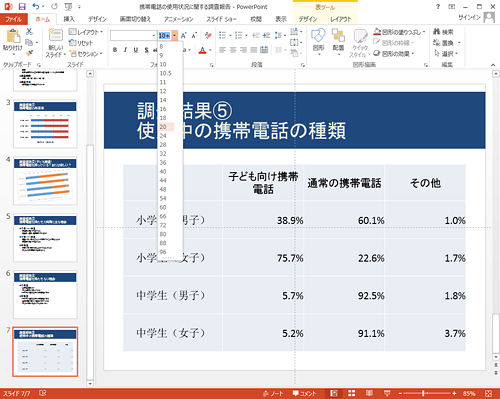Toggle Italic formatting

tap(125, 50)
